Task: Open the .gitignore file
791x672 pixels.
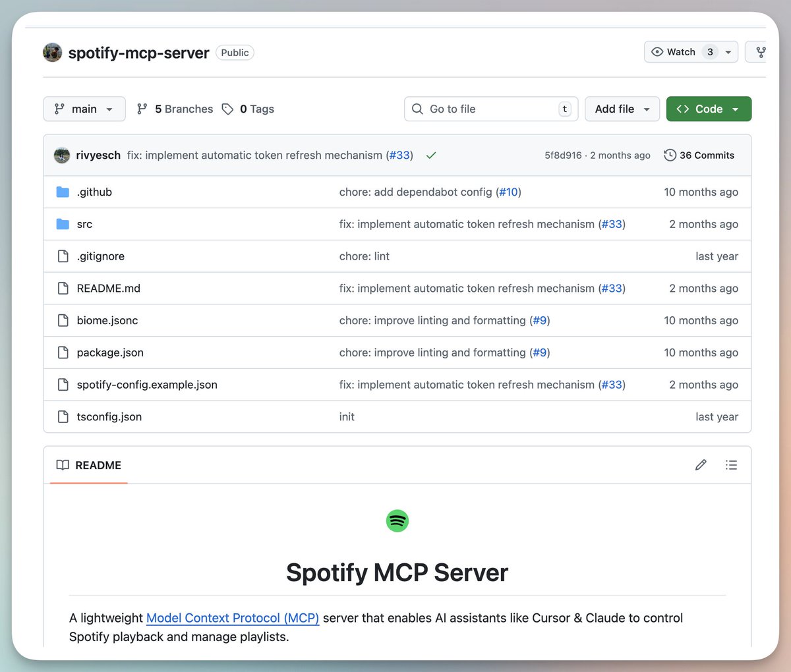Action: [x=100, y=256]
